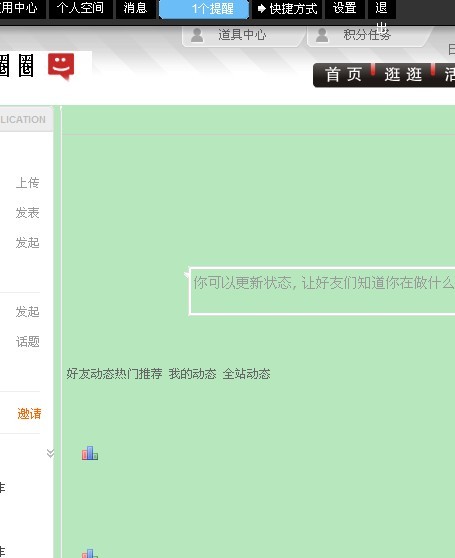The height and width of the screenshot is (558, 455).
Task: Switch to 我的动态 feed tab
Action: (x=192, y=374)
